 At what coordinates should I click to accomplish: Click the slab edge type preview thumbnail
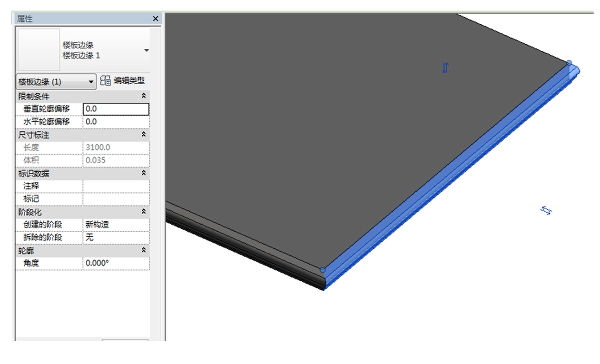point(39,49)
